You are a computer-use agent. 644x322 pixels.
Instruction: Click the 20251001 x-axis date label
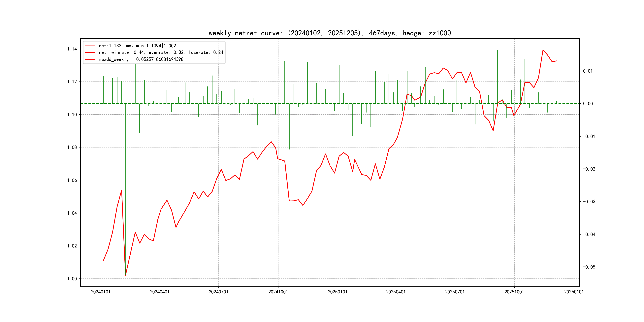pos(514,292)
